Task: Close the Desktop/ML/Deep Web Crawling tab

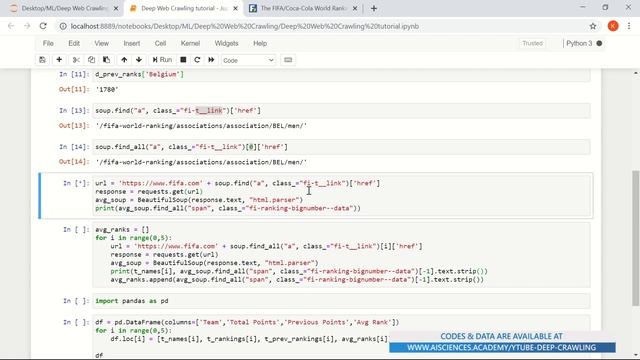Action: pos(116,8)
